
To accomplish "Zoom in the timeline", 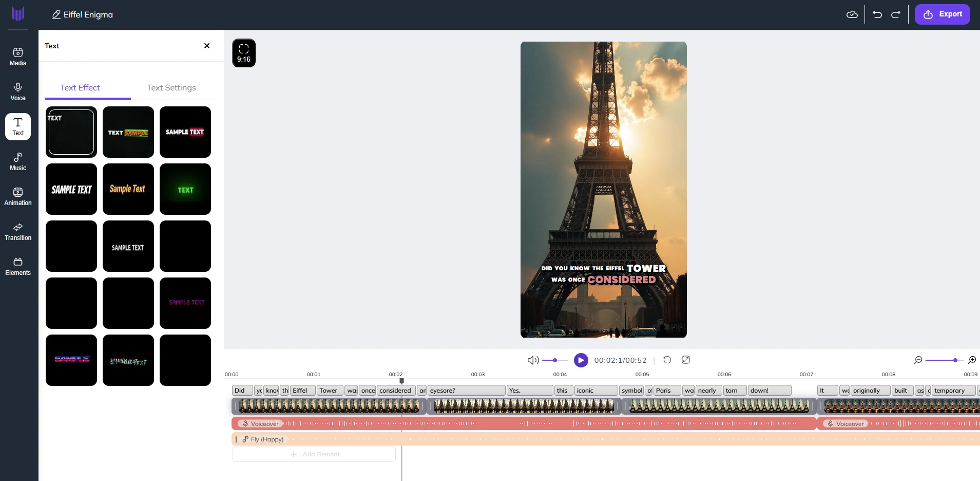I will tap(972, 360).
